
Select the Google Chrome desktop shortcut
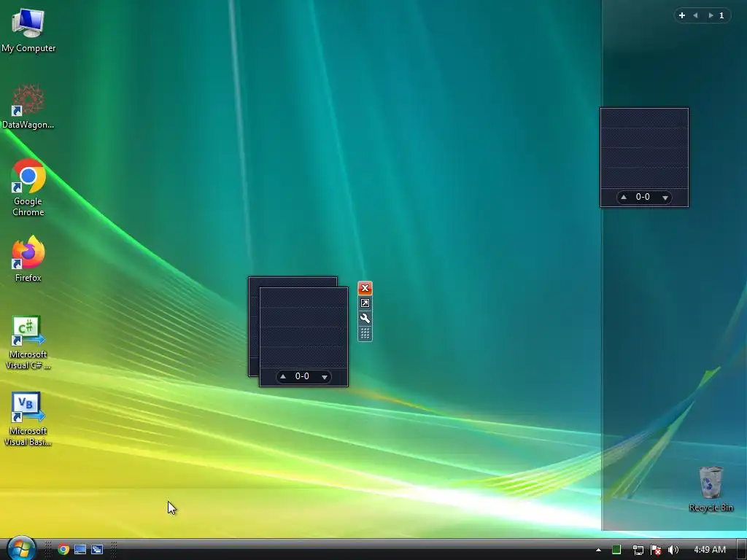(x=28, y=187)
